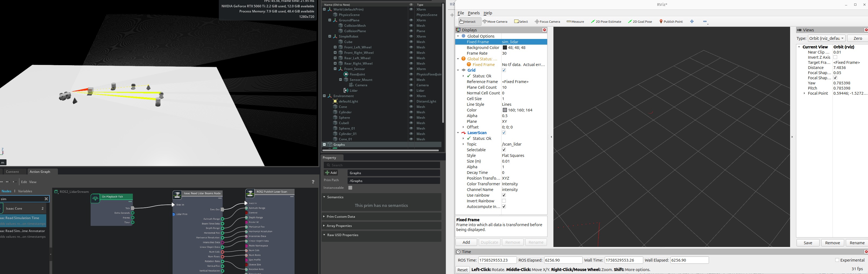Click the ROS2 Publish Laser Scan node icon
This screenshot has height=274, width=868.
click(x=250, y=193)
